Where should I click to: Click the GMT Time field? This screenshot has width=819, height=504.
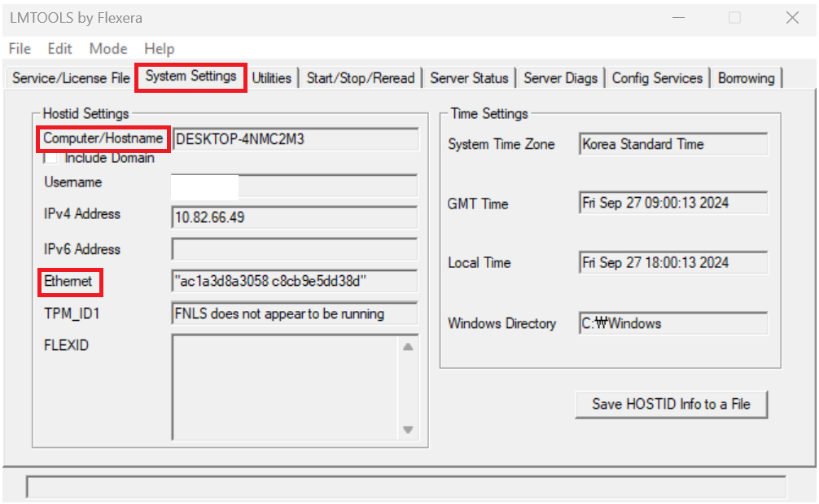tap(673, 203)
